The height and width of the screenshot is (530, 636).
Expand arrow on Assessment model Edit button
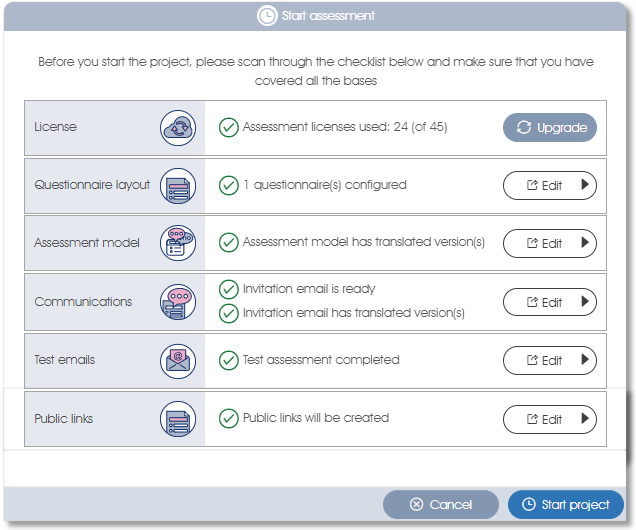click(x=585, y=242)
